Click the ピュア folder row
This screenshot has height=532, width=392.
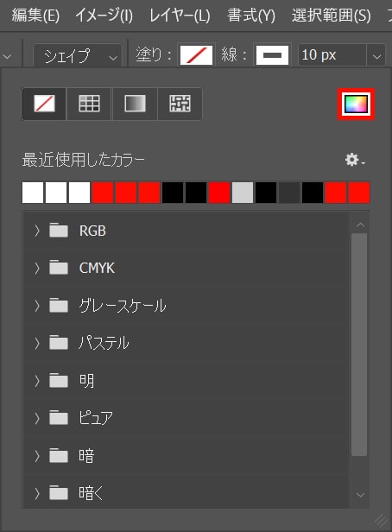click(x=186, y=418)
